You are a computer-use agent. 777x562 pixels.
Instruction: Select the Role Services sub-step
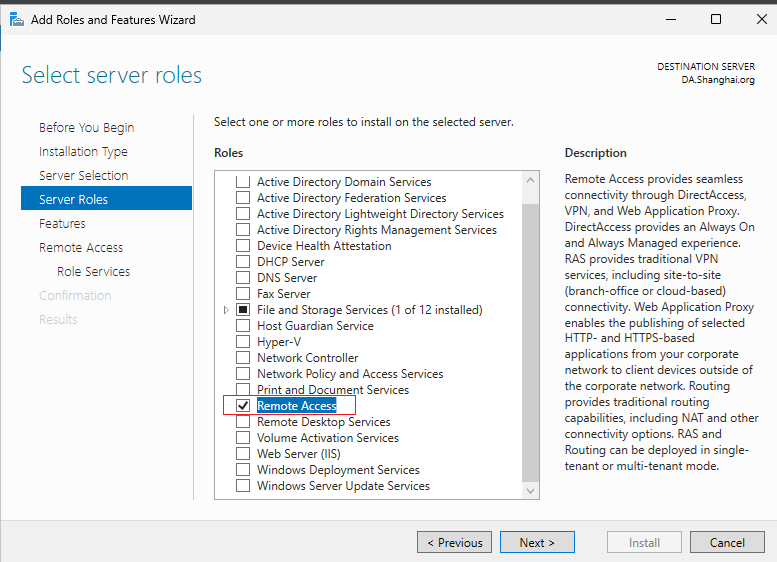(94, 272)
